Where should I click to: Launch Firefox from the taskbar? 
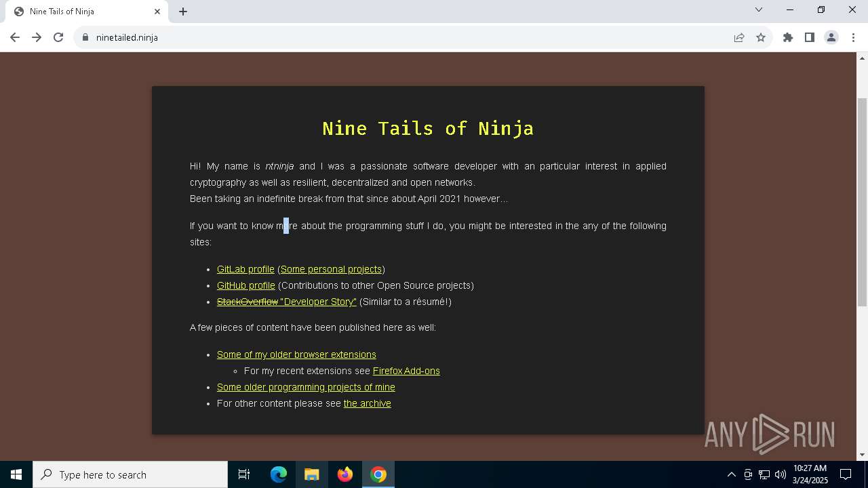tap(345, 474)
